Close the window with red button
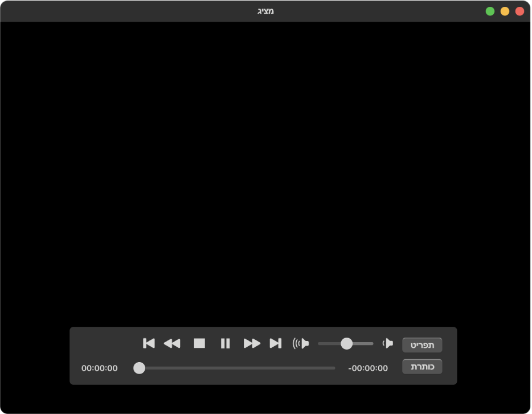 click(x=520, y=11)
